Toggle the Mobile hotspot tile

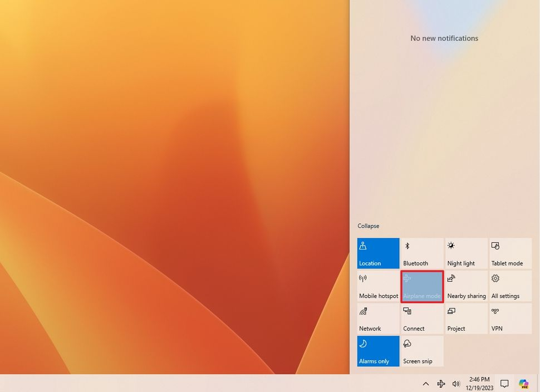point(378,286)
